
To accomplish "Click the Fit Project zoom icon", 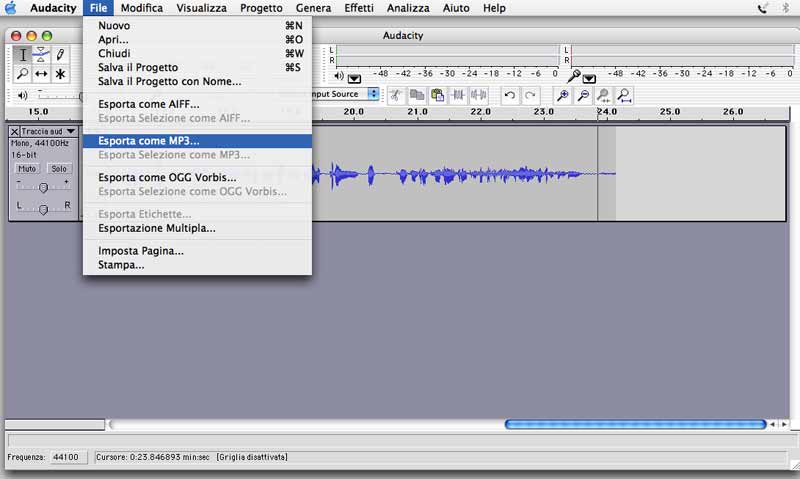I will [624, 95].
